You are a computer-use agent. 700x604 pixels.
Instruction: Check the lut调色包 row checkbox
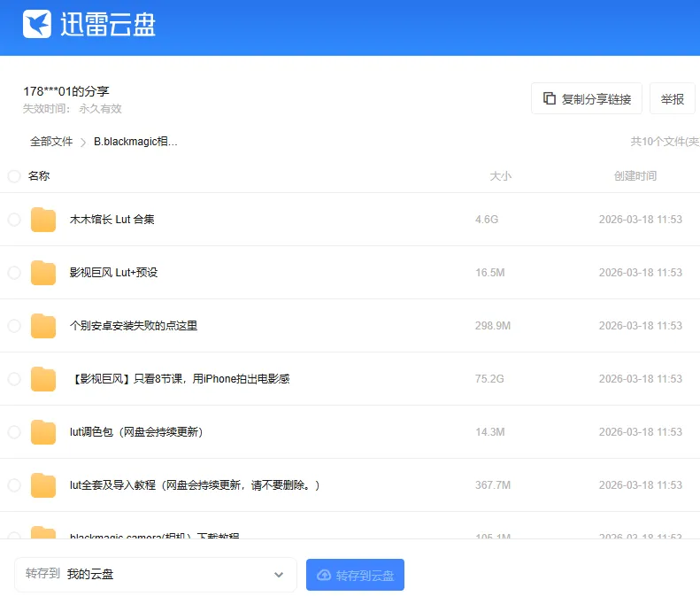(x=14, y=432)
